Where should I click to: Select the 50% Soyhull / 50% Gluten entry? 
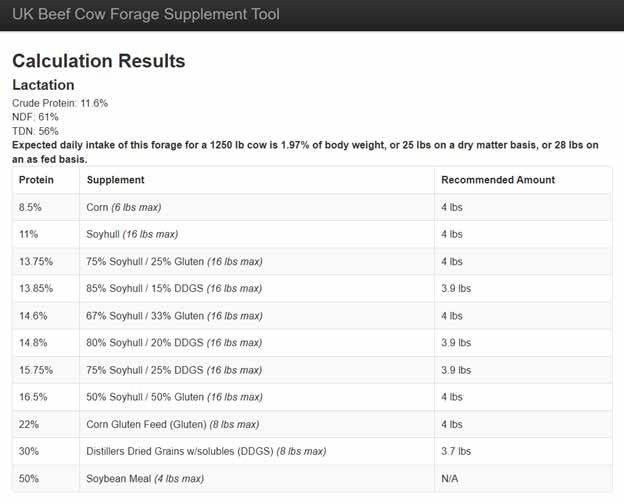[174, 396]
